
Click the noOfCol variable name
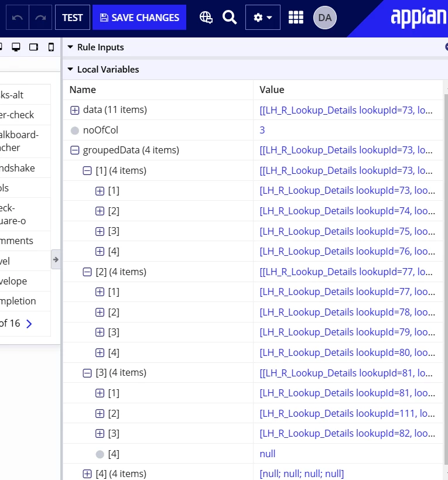pos(101,130)
